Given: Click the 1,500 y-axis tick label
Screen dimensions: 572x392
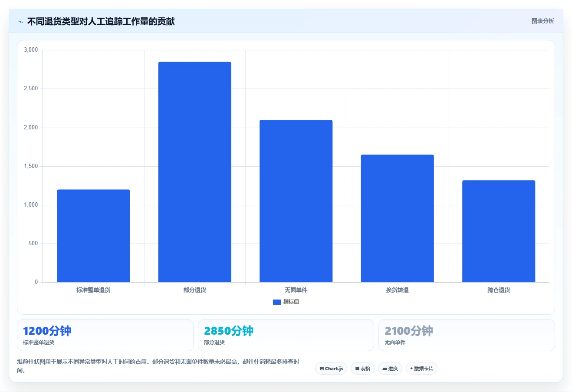Looking at the screenshot, I should (31, 166).
